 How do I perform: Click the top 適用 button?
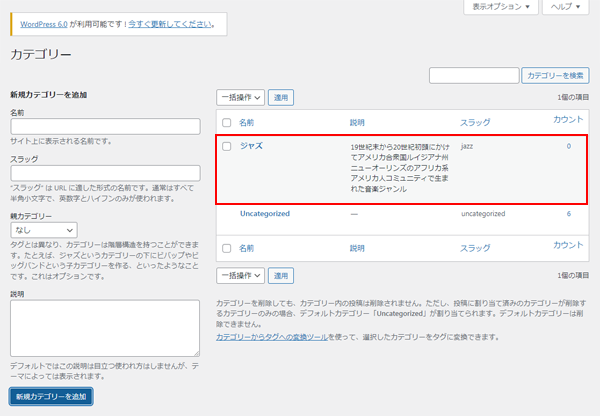tap(281, 98)
